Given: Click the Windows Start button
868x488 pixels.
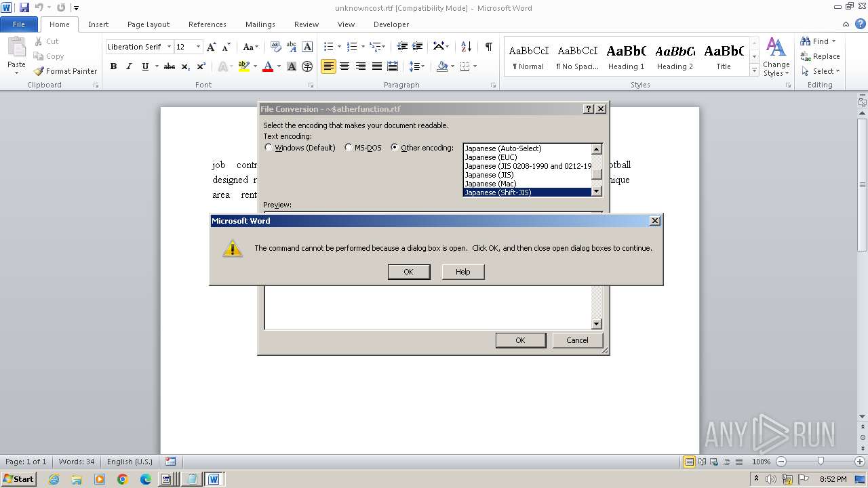Looking at the screenshot, I should coord(18,479).
